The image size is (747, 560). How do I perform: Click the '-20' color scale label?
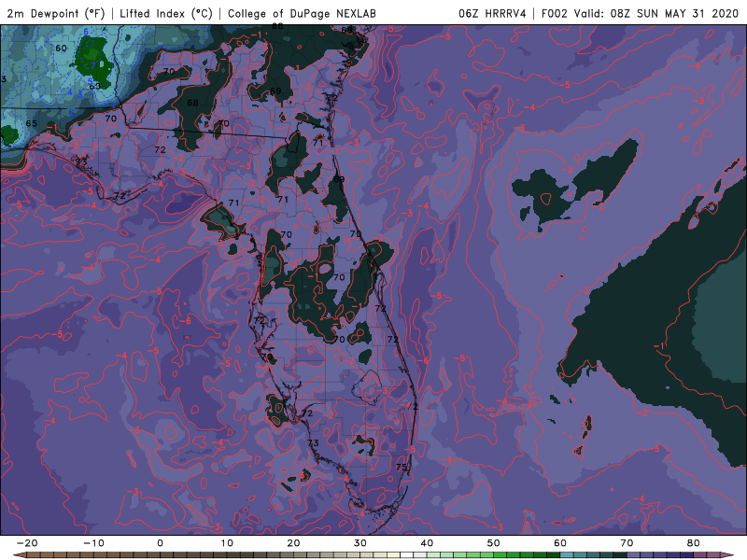tap(27, 543)
